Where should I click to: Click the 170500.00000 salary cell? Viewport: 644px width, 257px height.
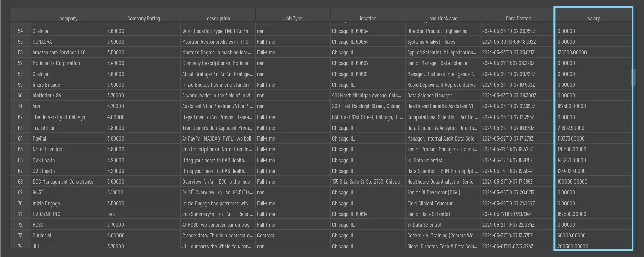point(593,149)
